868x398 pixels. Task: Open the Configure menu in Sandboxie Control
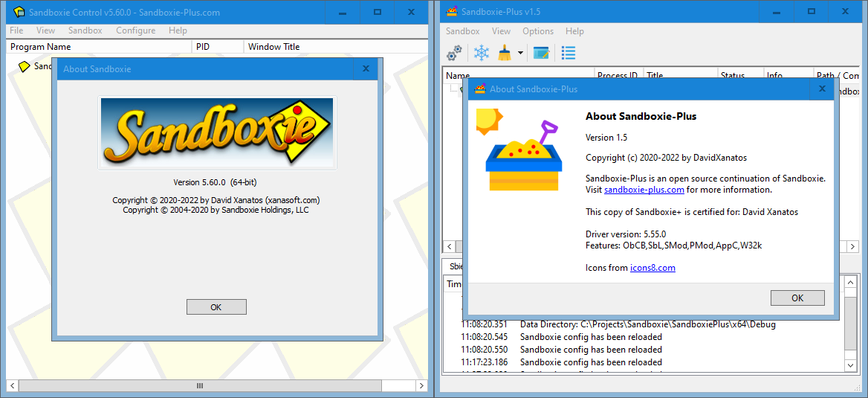tap(135, 31)
